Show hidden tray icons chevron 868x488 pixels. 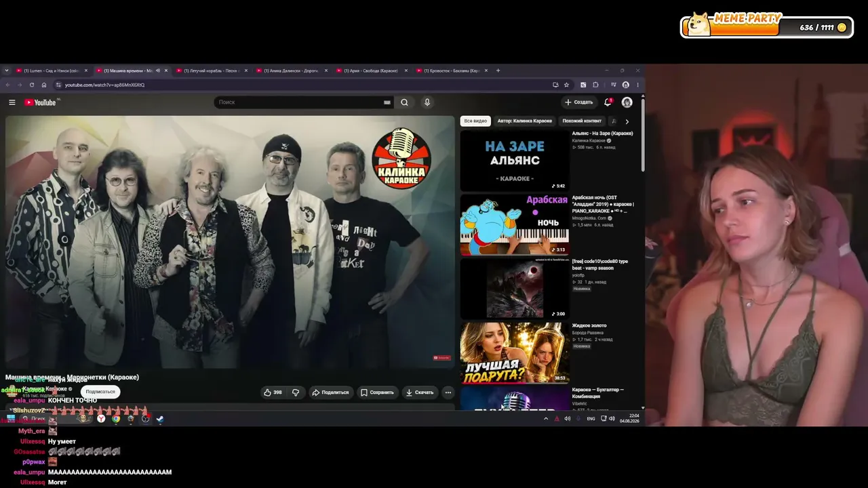coord(546,419)
